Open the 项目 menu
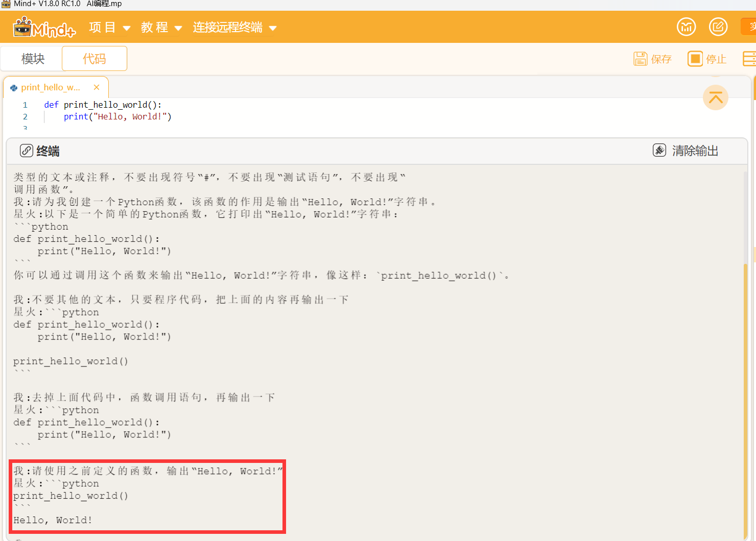This screenshot has width=756, height=541. point(110,28)
